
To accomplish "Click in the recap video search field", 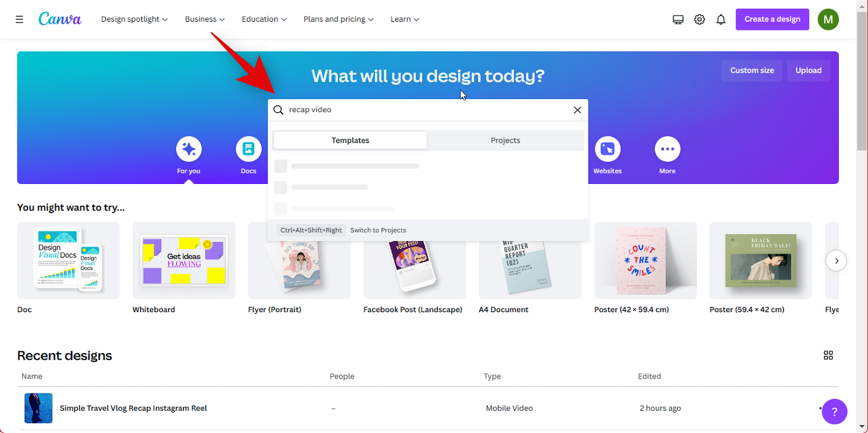I will point(428,110).
